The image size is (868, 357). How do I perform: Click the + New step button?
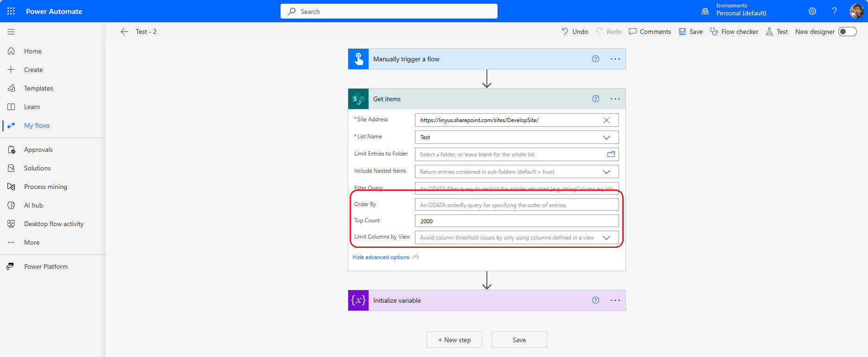click(x=454, y=340)
